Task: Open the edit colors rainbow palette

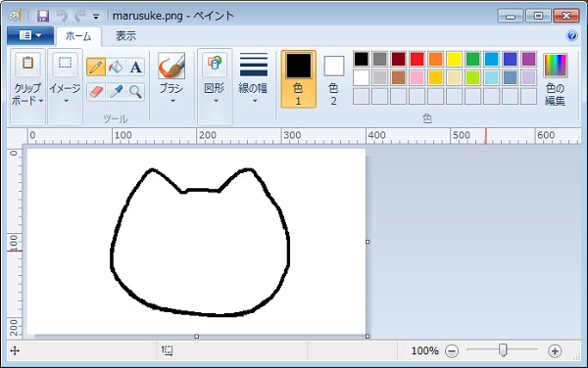Action: 556,66
